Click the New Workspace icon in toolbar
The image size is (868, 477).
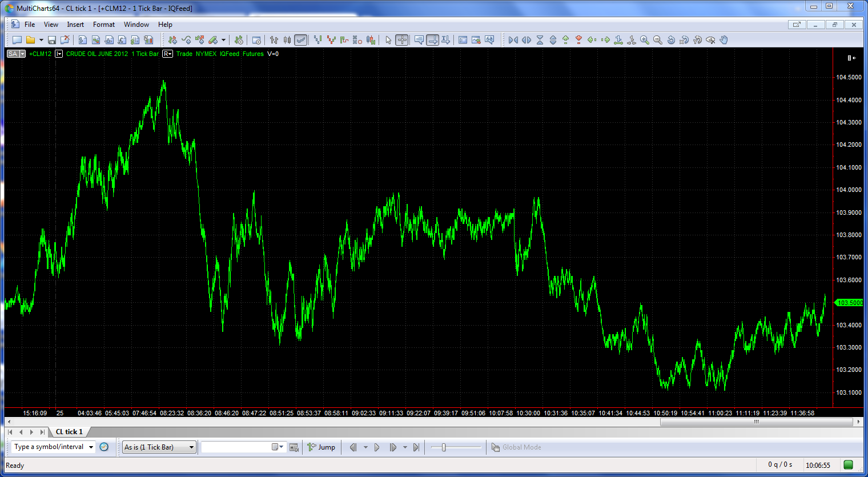tap(17, 40)
